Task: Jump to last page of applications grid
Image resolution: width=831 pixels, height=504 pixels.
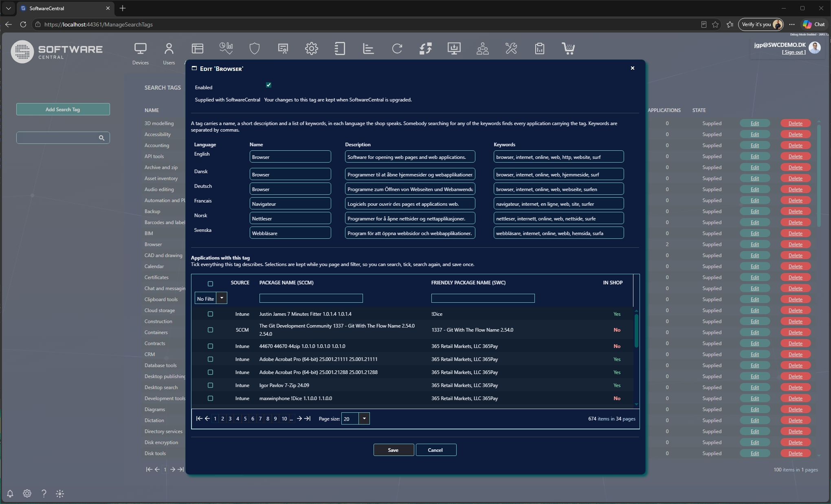Action: 308,418
